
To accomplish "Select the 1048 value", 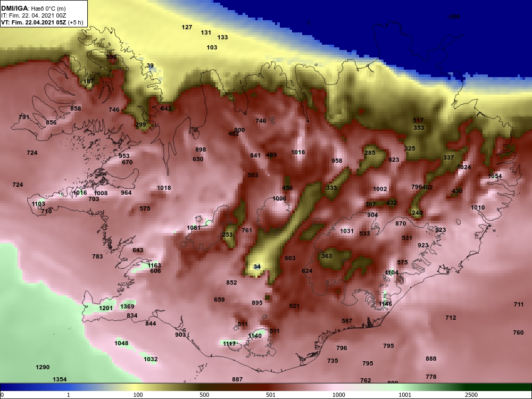I will coord(121,343).
